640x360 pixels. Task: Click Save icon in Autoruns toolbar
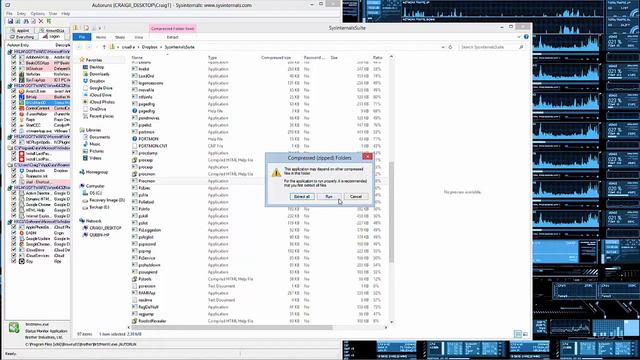[10, 21]
